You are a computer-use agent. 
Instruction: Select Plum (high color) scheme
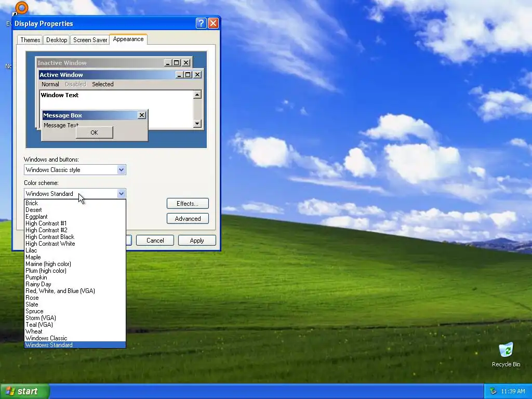pos(75,271)
